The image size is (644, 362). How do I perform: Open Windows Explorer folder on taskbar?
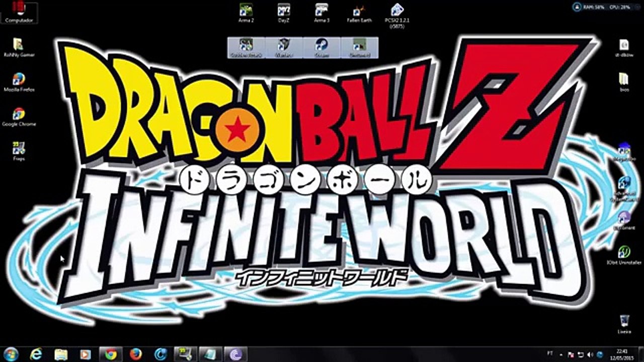[x=61, y=354]
